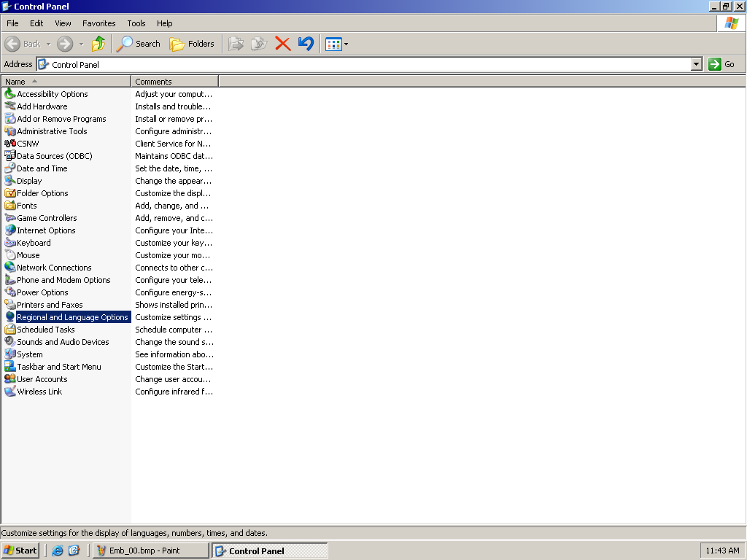This screenshot has width=747, height=560.
Task: Open the Back history dropdown arrow
Action: [x=48, y=44]
